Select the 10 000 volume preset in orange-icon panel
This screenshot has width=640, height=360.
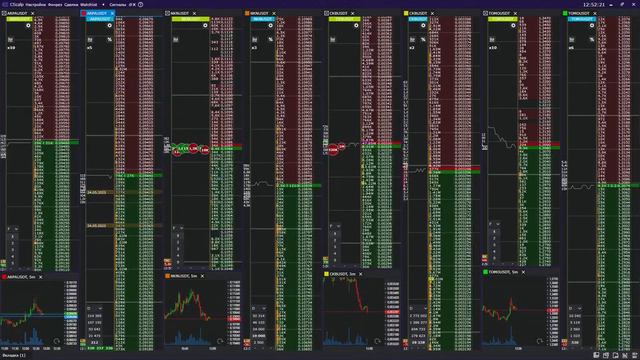click(x=259, y=336)
